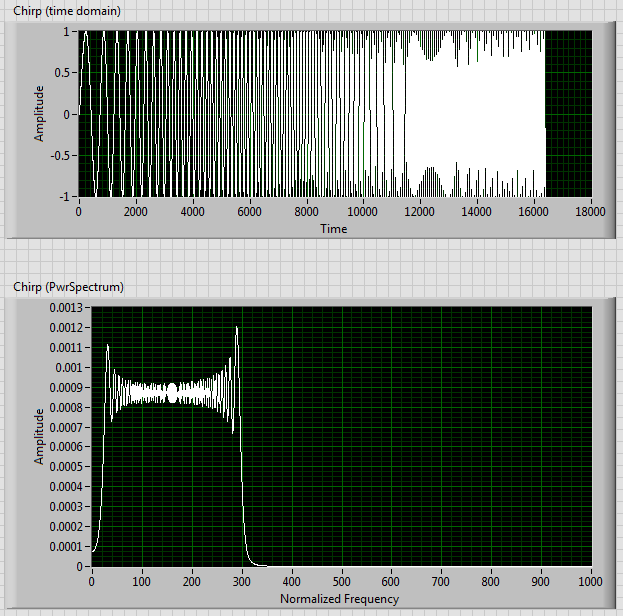623x616 pixels.
Task: Click the -1 minimum on the time-domain amplitude scale
Action: point(65,197)
